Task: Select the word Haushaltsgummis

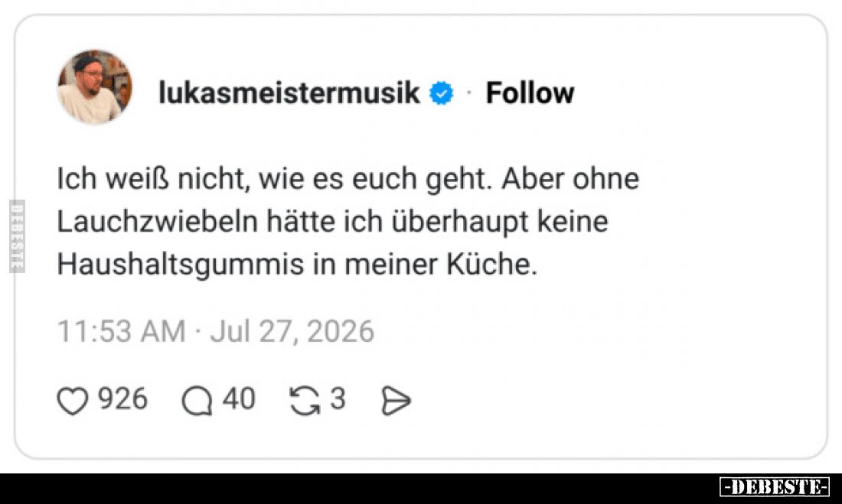Action: [181, 265]
